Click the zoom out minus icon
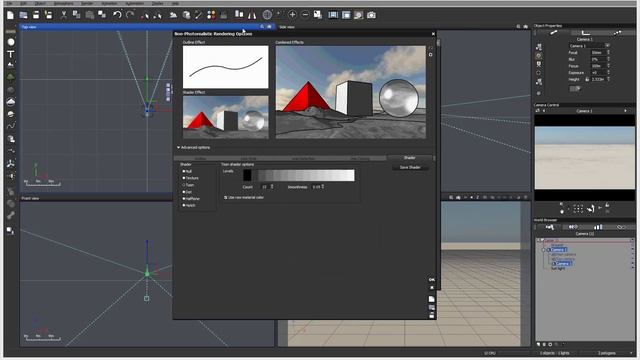 point(305,15)
